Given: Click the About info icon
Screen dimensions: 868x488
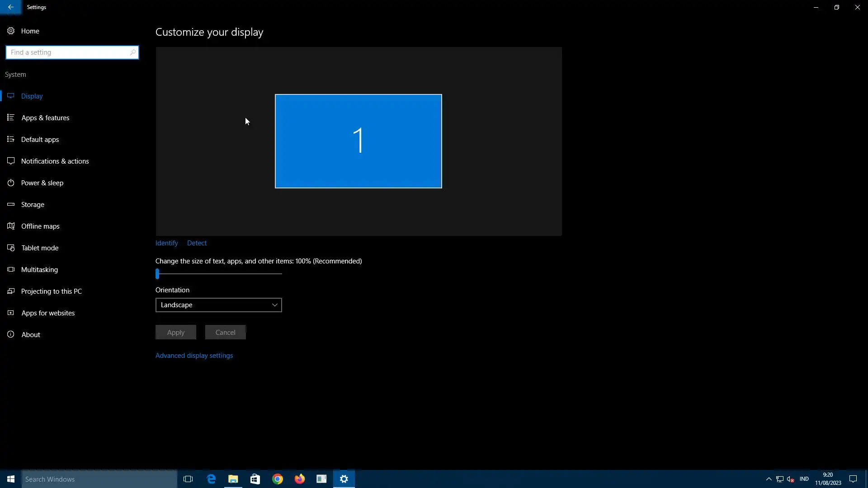Looking at the screenshot, I should (x=11, y=334).
